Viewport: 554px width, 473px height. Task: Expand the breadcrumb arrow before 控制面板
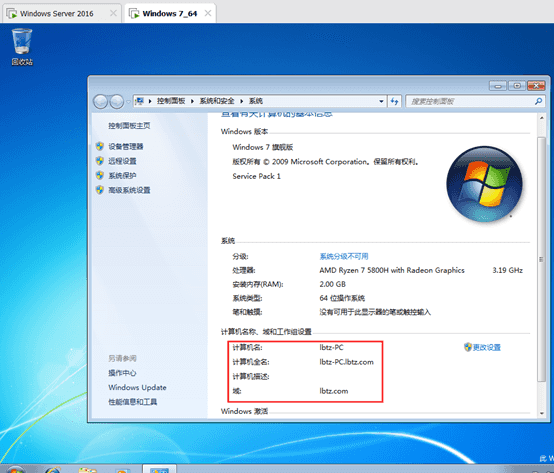click(150, 101)
